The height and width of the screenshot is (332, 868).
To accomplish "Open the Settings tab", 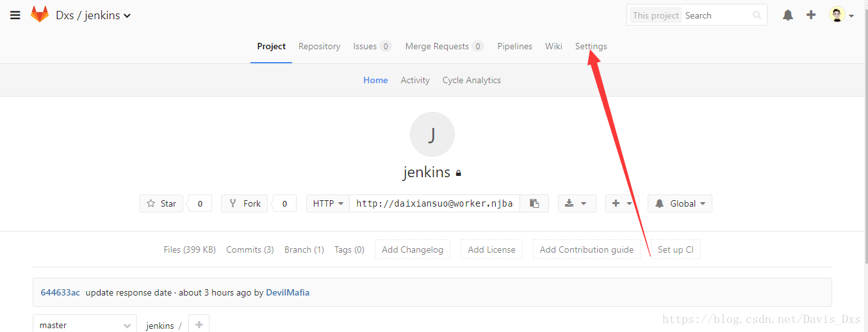I will pyautogui.click(x=591, y=46).
